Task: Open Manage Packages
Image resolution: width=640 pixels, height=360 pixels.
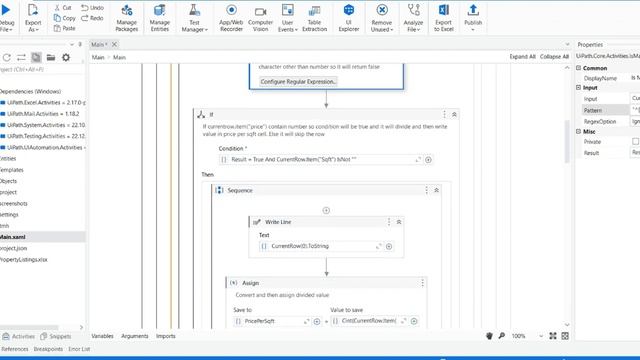Action: click(127, 18)
